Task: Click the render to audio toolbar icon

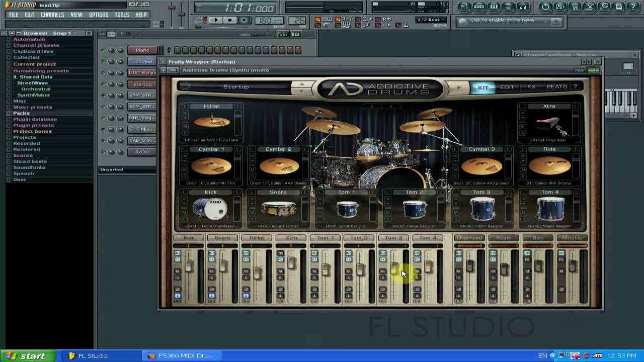Action: pos(575,7)
